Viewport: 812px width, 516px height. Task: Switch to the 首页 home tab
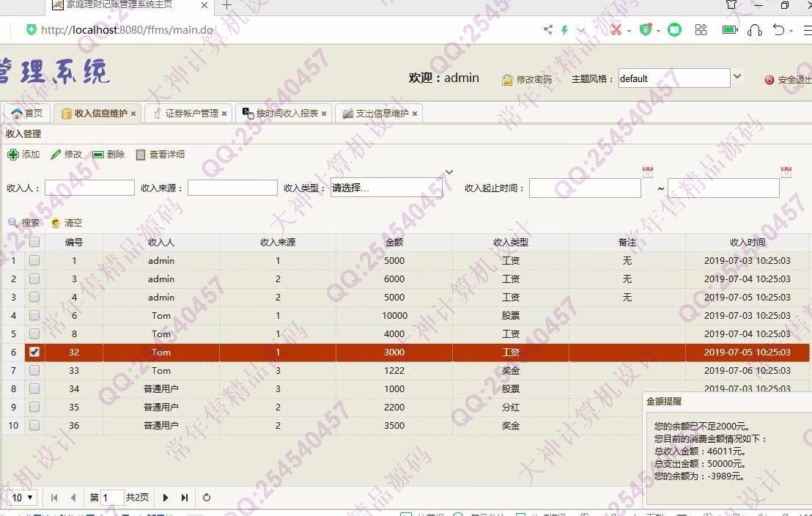coord(27,113)
